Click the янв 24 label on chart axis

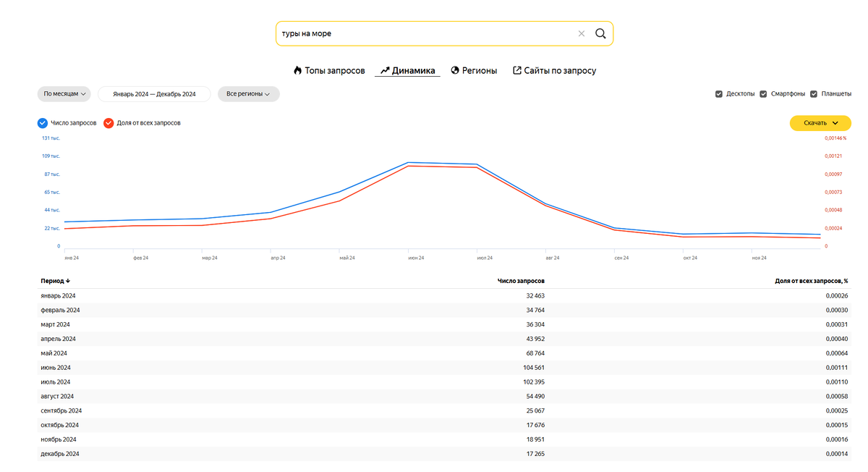(72, 258)
